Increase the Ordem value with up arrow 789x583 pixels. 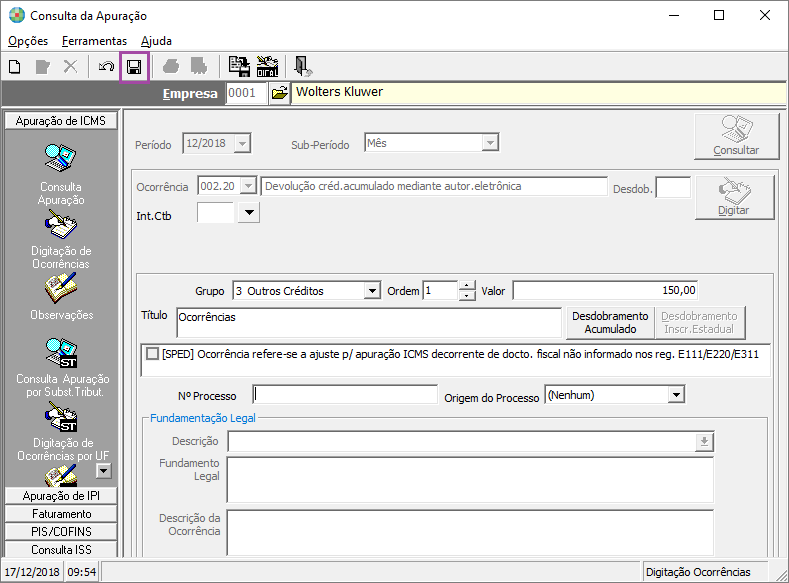[x=467, y=286]
